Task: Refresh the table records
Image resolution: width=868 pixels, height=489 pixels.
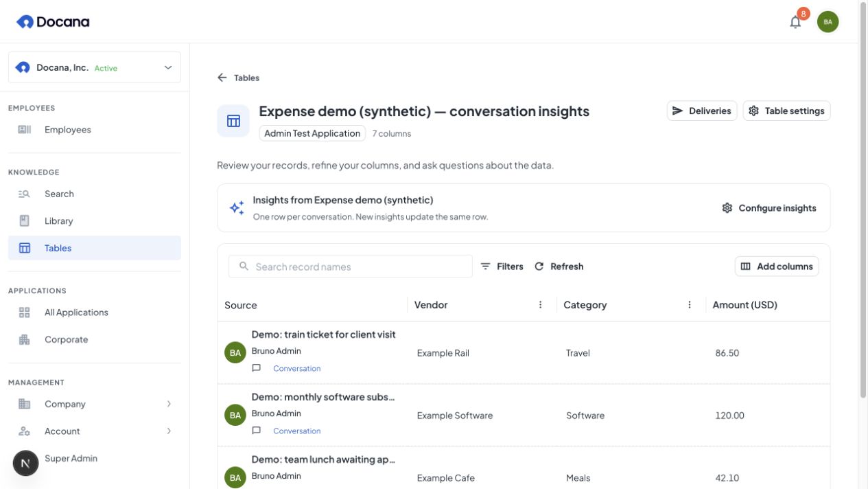Action: [559, 266]
